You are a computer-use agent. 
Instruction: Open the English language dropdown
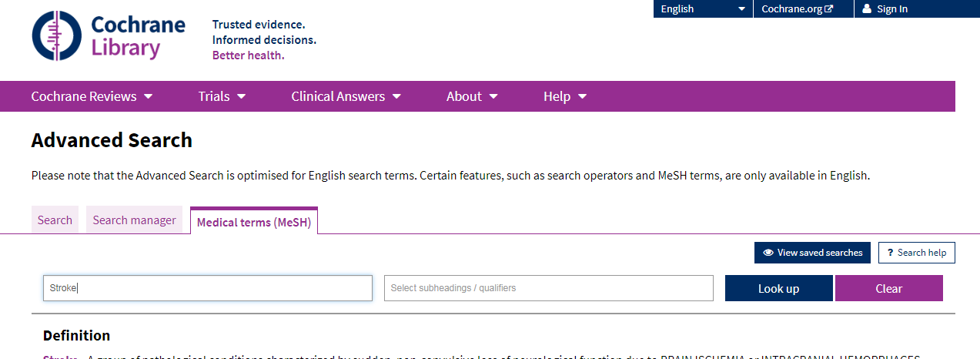[702, 9]
